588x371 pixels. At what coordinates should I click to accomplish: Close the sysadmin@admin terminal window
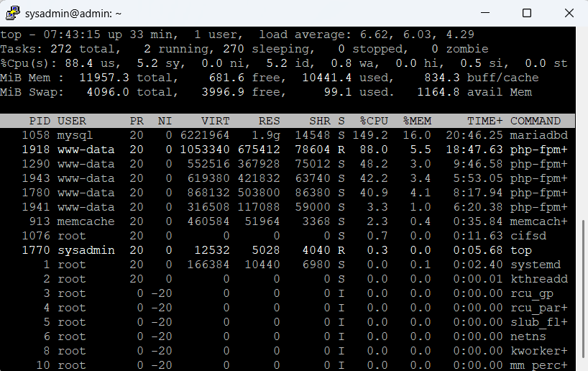[x=567, y=13]
